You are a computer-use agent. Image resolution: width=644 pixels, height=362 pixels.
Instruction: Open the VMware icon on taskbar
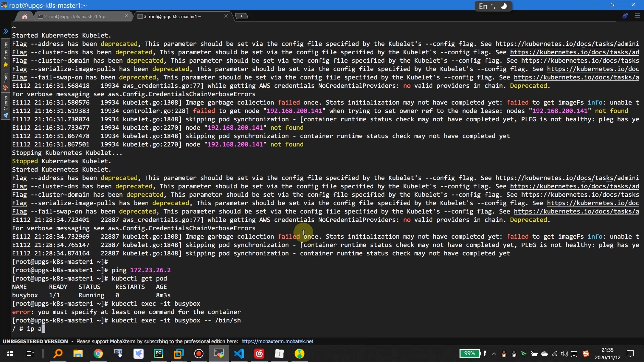(179, 354)
